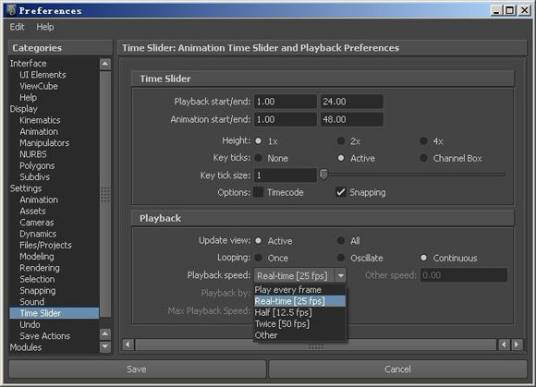536x387 pixels.
Task: Click the Playback speed dropdown arrow
Action: point(340,276)
